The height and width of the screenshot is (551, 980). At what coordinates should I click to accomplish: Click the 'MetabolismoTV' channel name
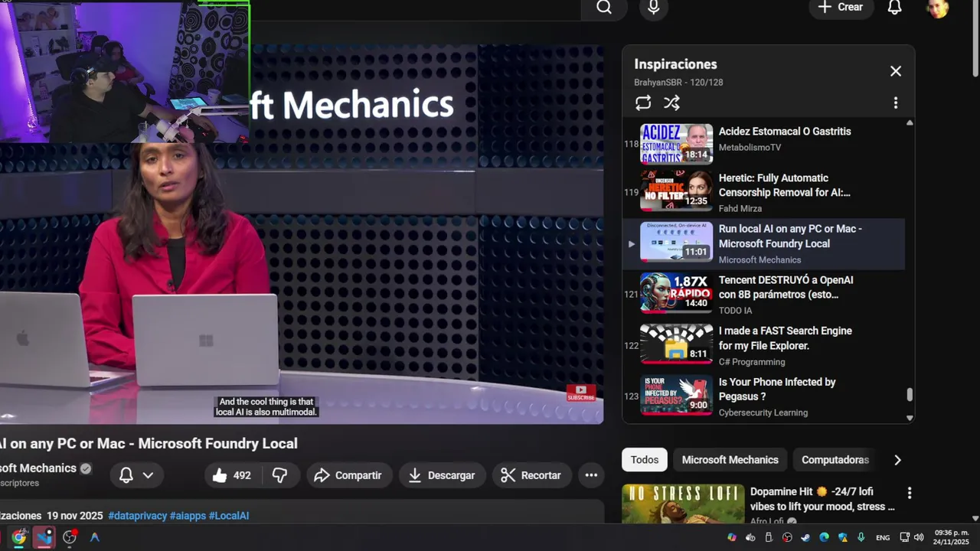click(x=750, y=147)
